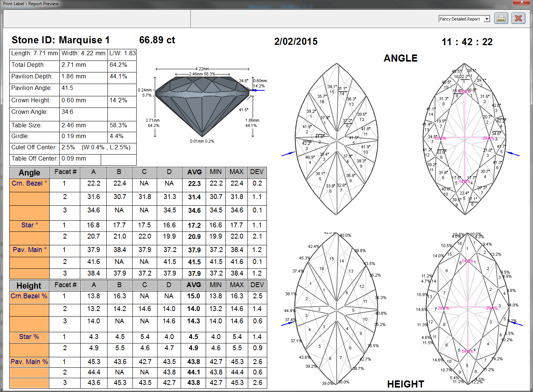This screenshot has height=392, width=533.
Task: Click the AVG column header in Angle table
Action: tap(194, 172)
